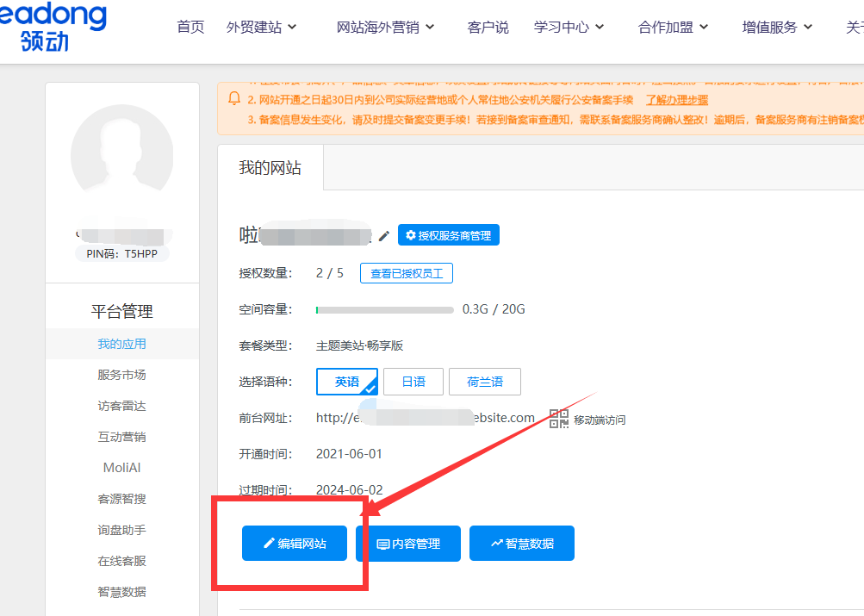This screenshot has height=616, width=864.
Task: Select the 日语 language option
Action: 413,382
